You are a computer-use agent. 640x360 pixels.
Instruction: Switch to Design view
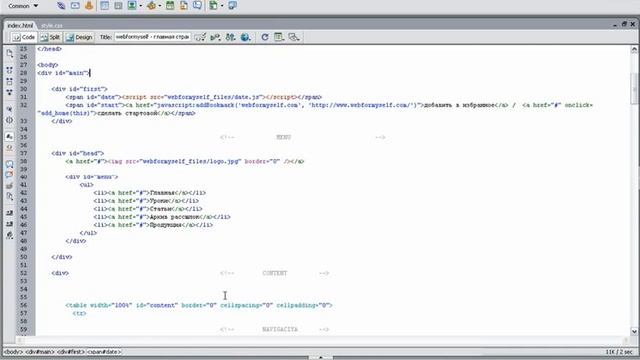point(80,37)
